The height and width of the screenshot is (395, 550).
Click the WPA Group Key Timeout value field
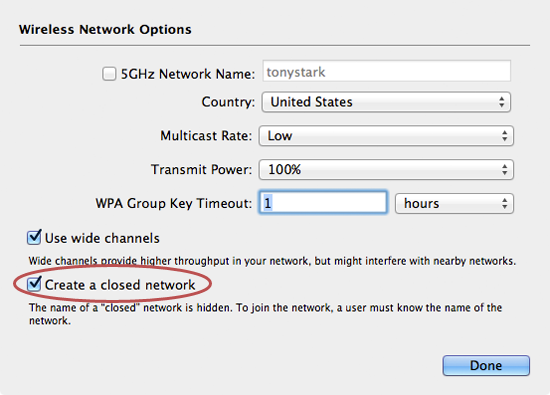pyautogui.click(x=323, y=202)
